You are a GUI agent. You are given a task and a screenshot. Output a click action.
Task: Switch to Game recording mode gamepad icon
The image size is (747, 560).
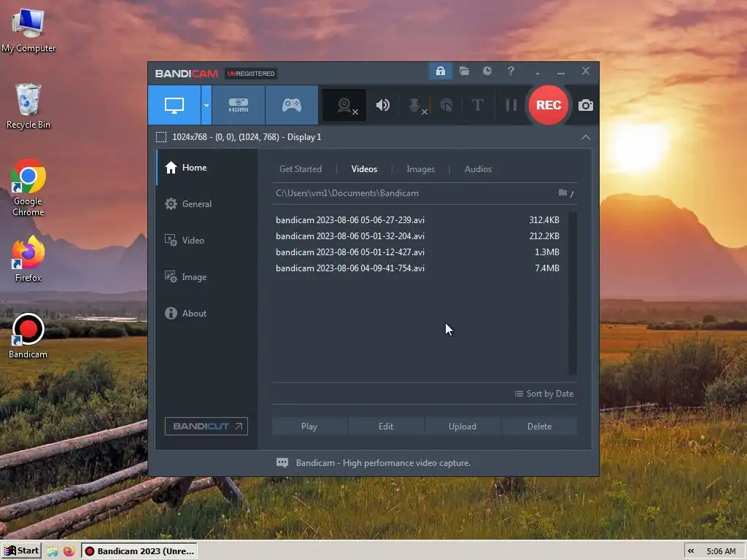(292, 105)
